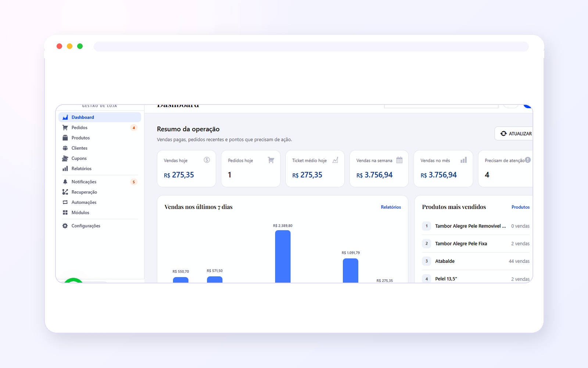The height and width of the screenshot is (368, 588).
Task: Click the Configurações gear icon
Action: coord(65,226)
